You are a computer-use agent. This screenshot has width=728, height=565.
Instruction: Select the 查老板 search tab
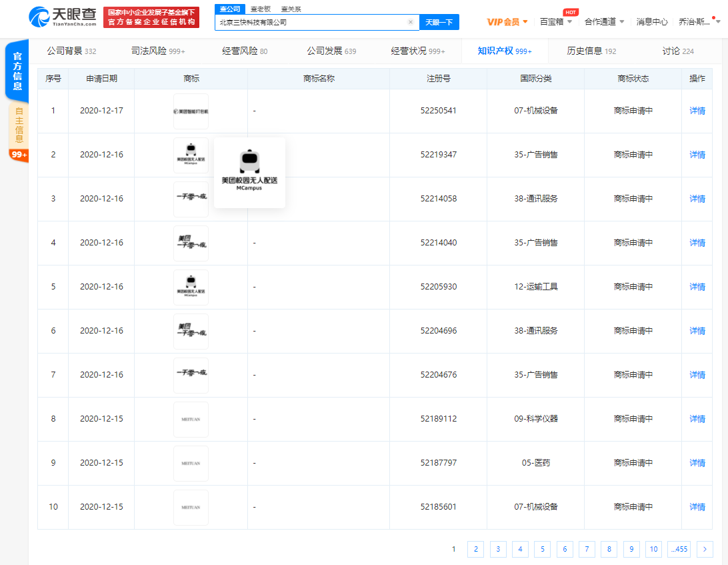pos(261,9)
